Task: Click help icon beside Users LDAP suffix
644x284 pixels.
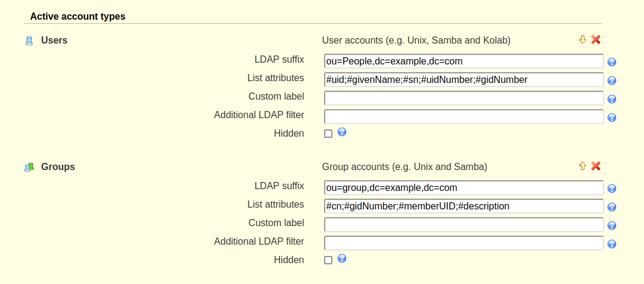Action: click(x=611, y=62)
